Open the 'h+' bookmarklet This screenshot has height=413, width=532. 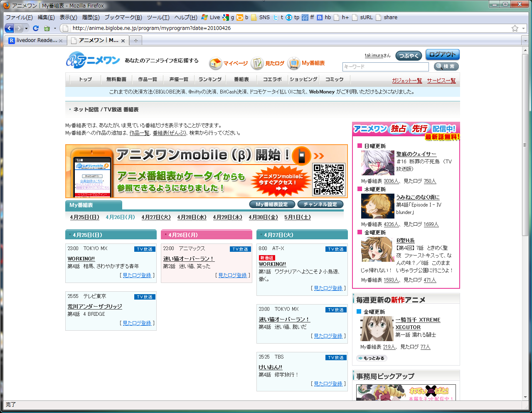pyautogui.click(x=341, y=17)
